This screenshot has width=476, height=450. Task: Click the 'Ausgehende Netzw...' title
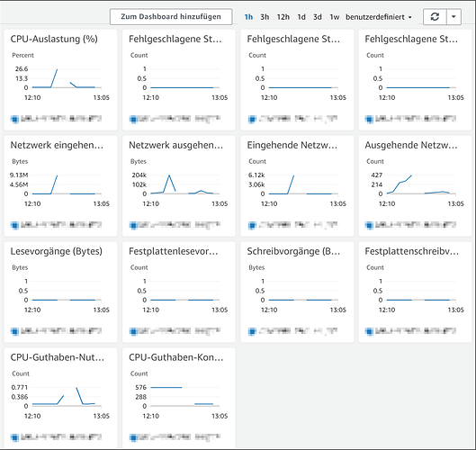coord(411,145)
